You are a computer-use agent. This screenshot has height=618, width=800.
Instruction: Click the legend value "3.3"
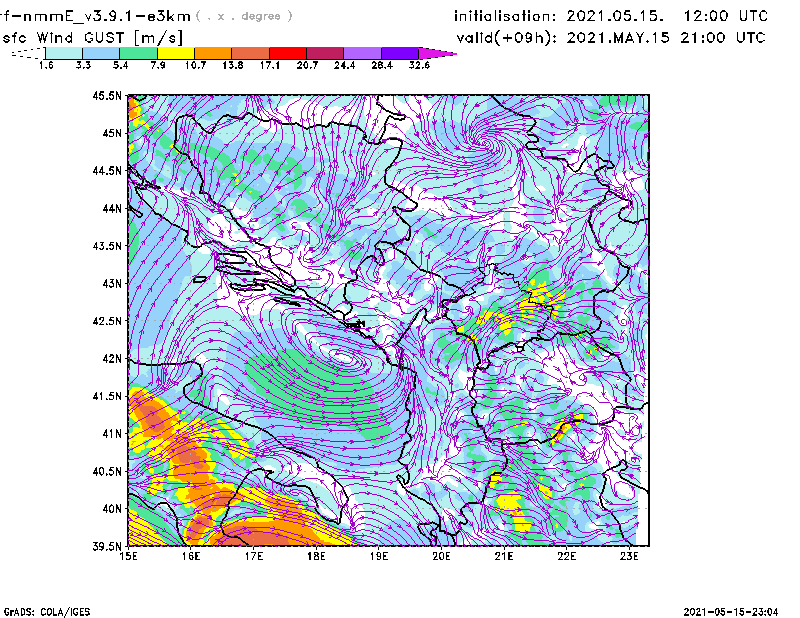(x=83, y=65)
